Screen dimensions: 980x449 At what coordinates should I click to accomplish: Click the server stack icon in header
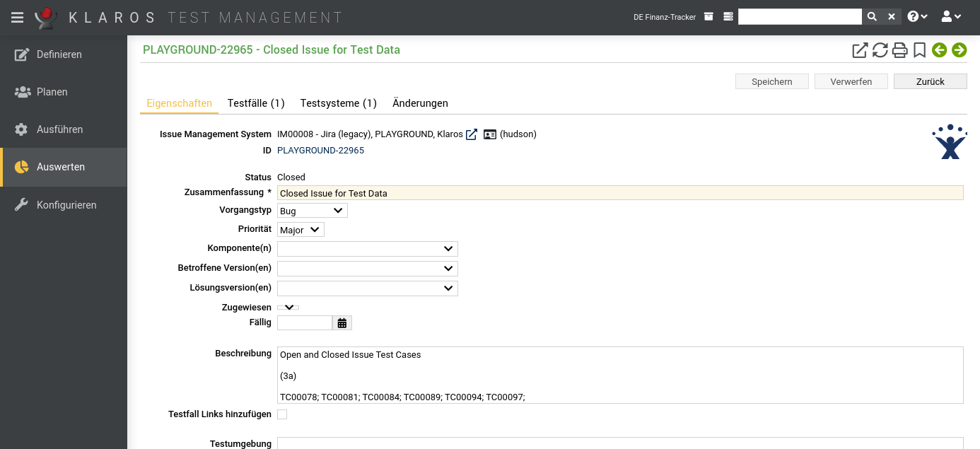coord(728,17)
